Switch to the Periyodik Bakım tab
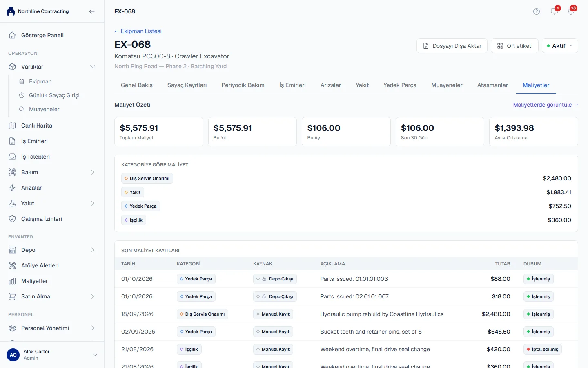588x368 pixels. [243, 85]
